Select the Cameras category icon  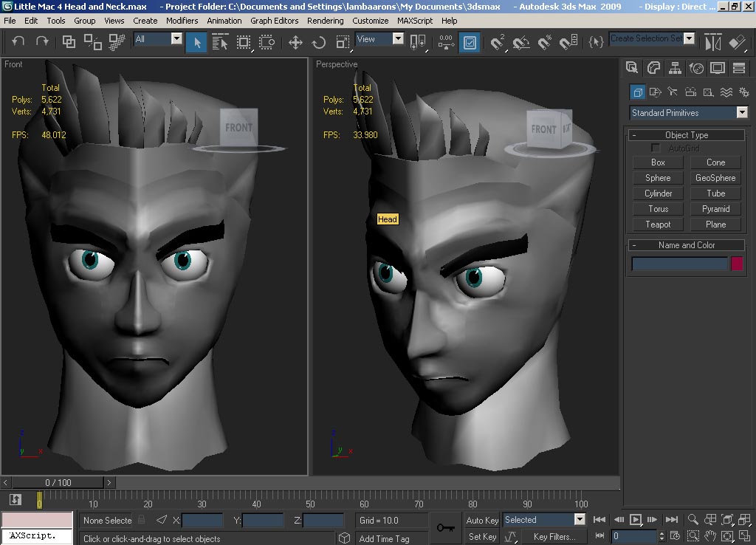[690, 92]
